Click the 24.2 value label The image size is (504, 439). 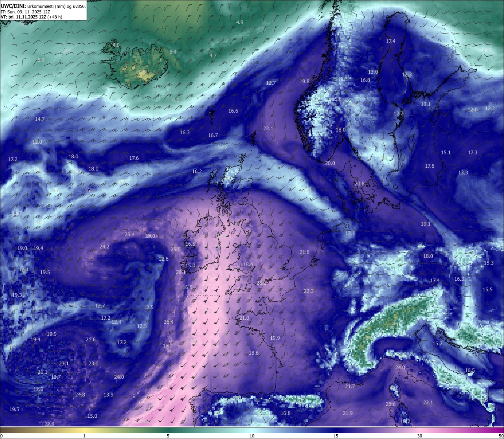tap(104, 247)
